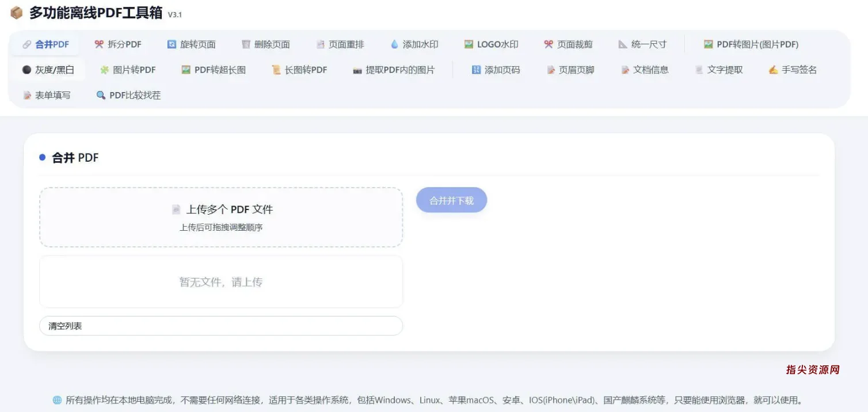Click the scroll icon of 长图转PDF
The image size is (868, 412).
pos(276,70)
